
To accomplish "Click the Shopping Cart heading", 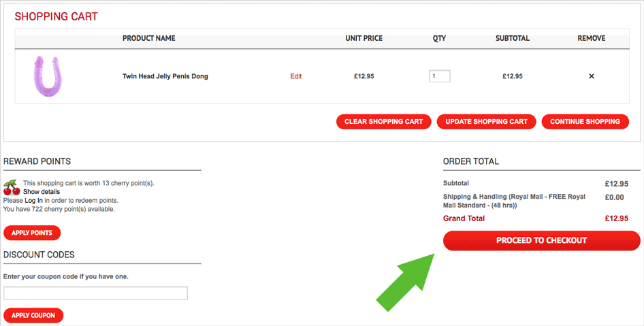I will 57,16.
